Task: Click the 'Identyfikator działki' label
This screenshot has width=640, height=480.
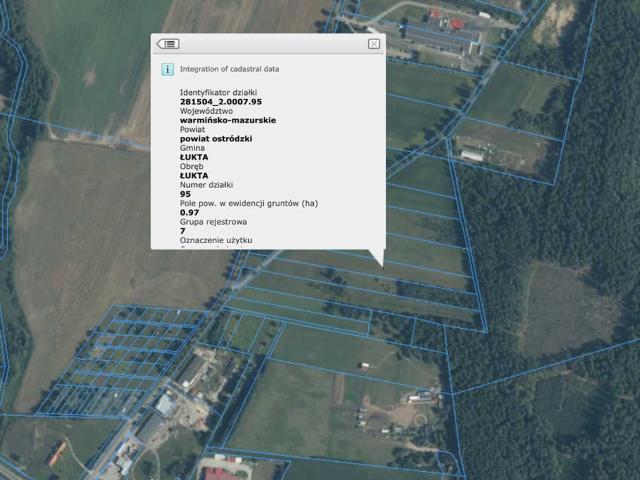Action: [x=218, y=93]
